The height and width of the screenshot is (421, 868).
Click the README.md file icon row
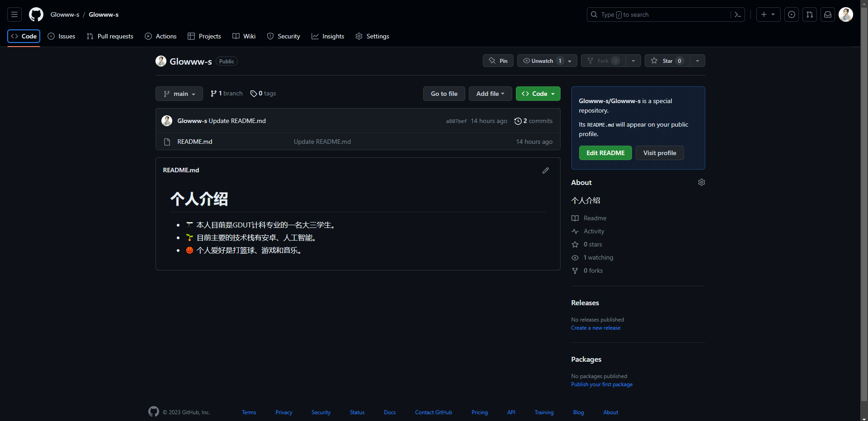pyautogui.click(x=167, y=142)
